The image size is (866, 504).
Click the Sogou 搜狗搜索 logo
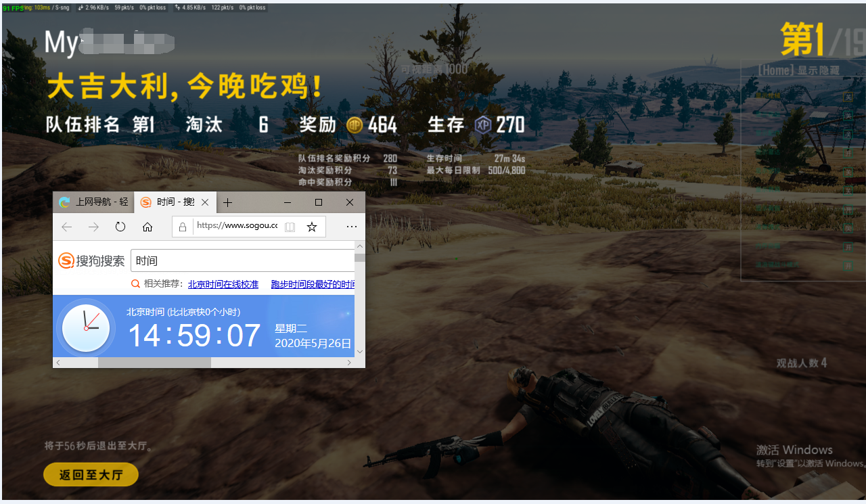pos(91,260)
